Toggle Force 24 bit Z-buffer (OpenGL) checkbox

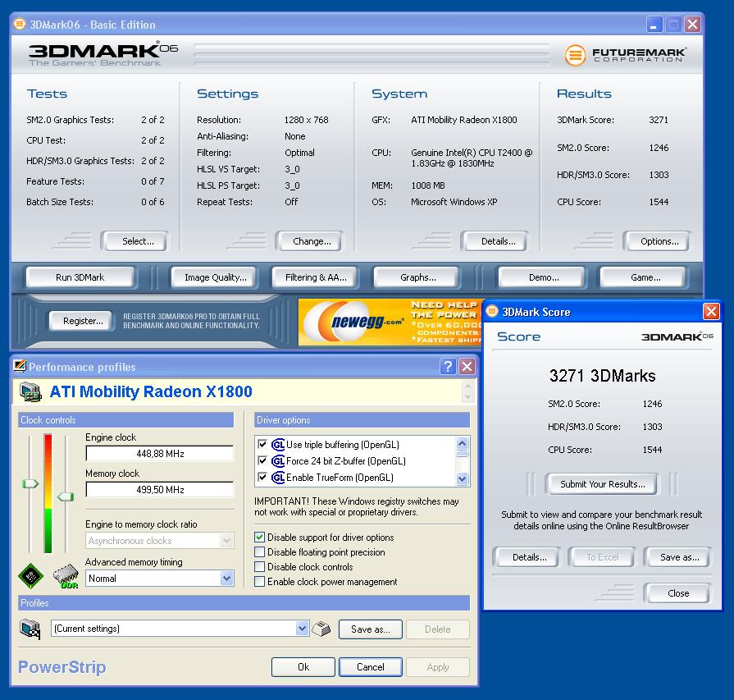point(262,460)
